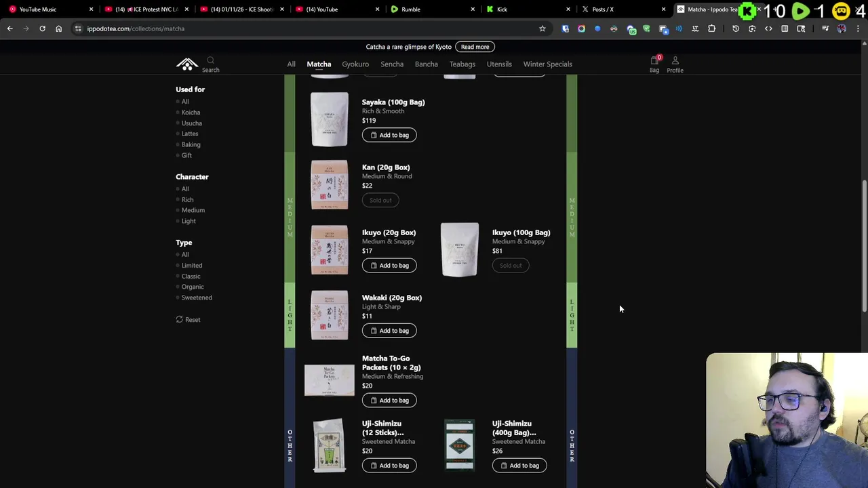The width and height of the screenshot is (868, 488).
Task: Add Uji-Shimizu 400g Bag to bag
Action: click(x=519, y=465)
